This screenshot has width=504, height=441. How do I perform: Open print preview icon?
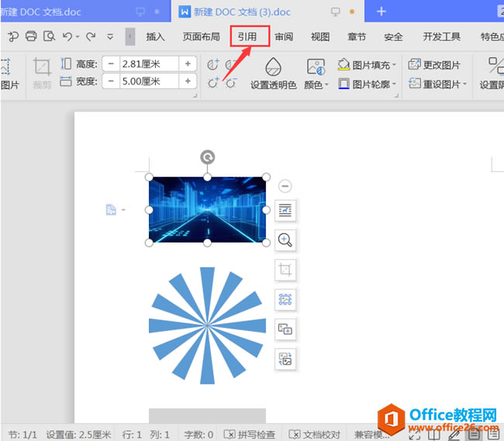(x=49, y=36)
